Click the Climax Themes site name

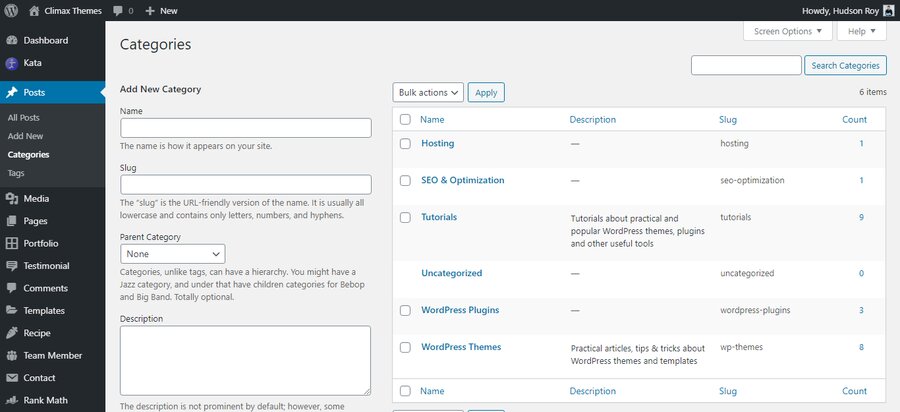point(73,11)
